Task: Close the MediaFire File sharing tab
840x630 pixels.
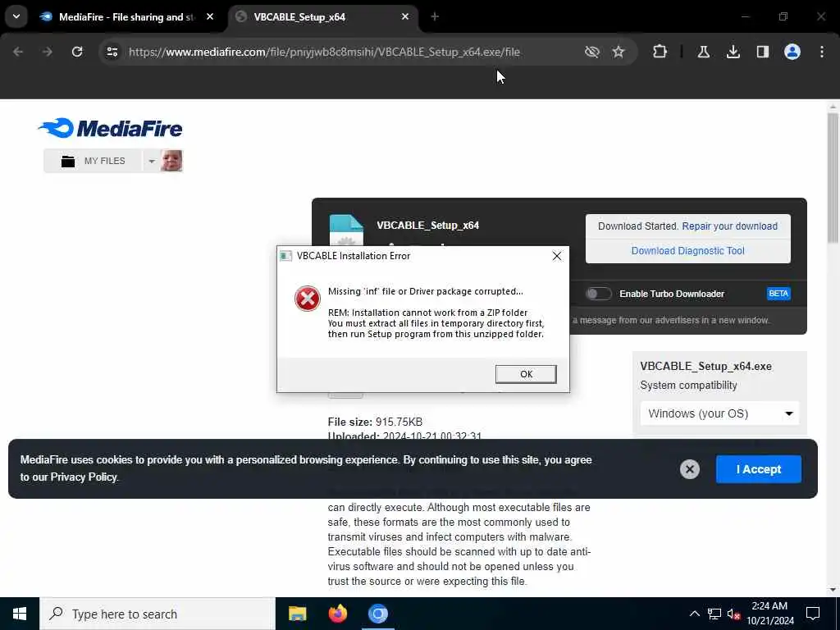Action: 210,17
